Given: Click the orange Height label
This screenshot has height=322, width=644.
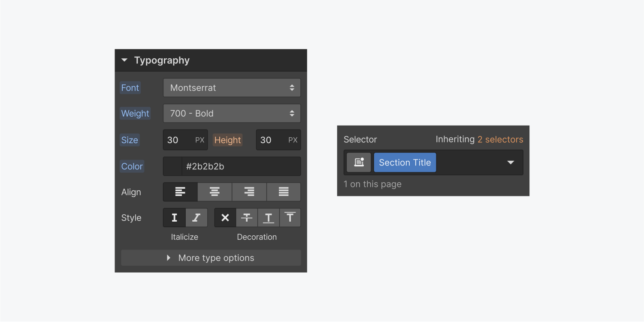Looking at the screenshot, I should pos(228,140).
